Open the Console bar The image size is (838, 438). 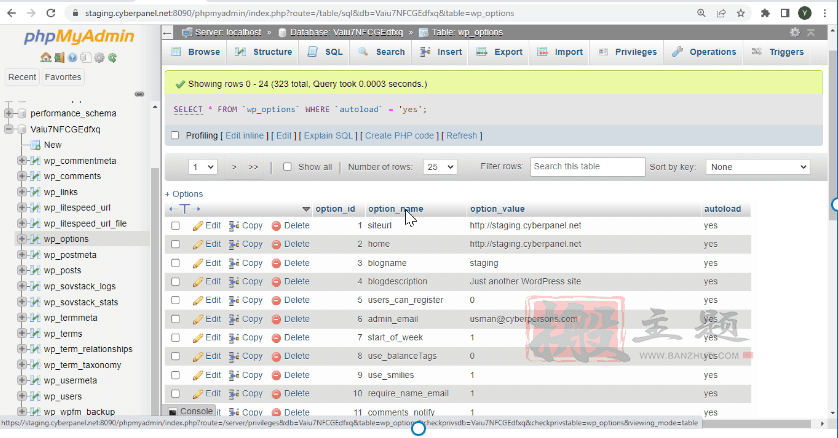(x=191, y=411)
